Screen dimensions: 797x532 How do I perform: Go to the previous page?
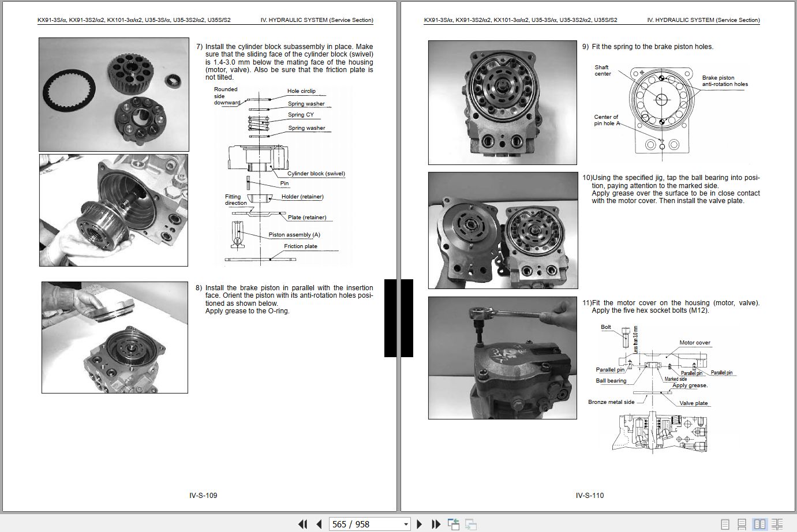(x=319, y=524)
